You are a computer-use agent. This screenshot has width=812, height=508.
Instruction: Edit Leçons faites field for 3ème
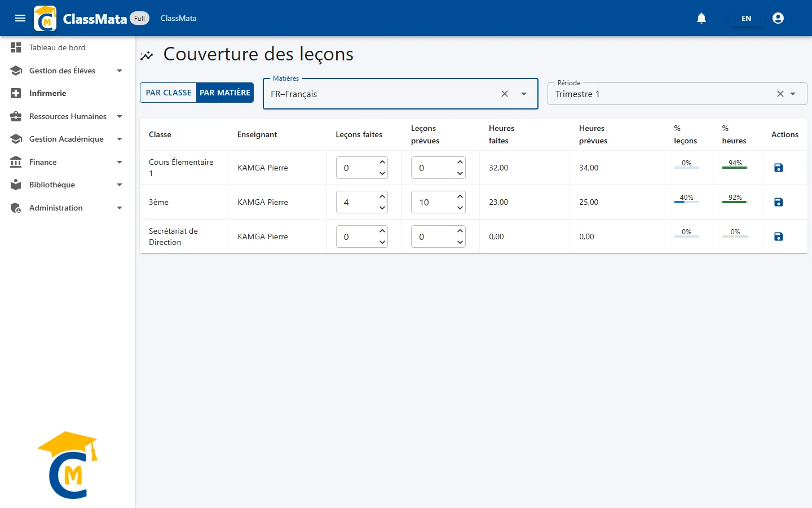[x=362, y=202]
